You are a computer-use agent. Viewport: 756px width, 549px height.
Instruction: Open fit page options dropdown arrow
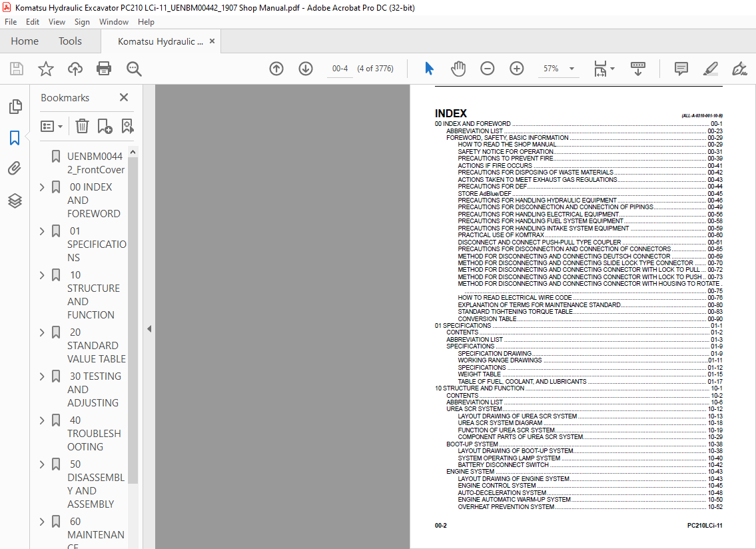coord(612,69)
